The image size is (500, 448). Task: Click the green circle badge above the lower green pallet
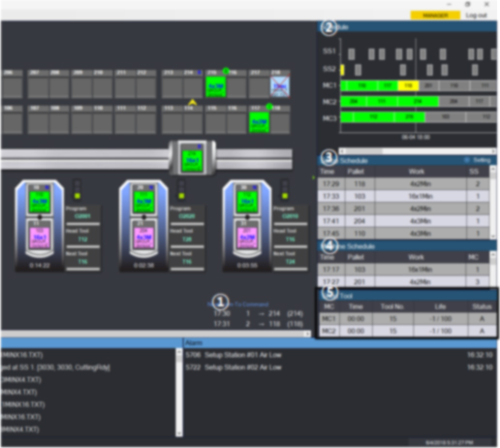pyautogui.click(x=269, y=107)
